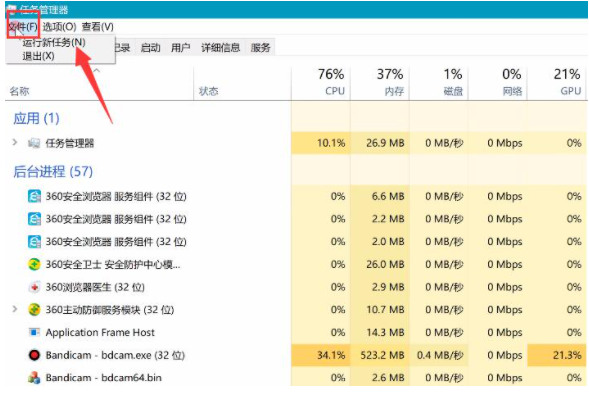Select the 360主动防御服务模块 (32 位) row
The image size is (589, 397).
click(x=296, y=310)
